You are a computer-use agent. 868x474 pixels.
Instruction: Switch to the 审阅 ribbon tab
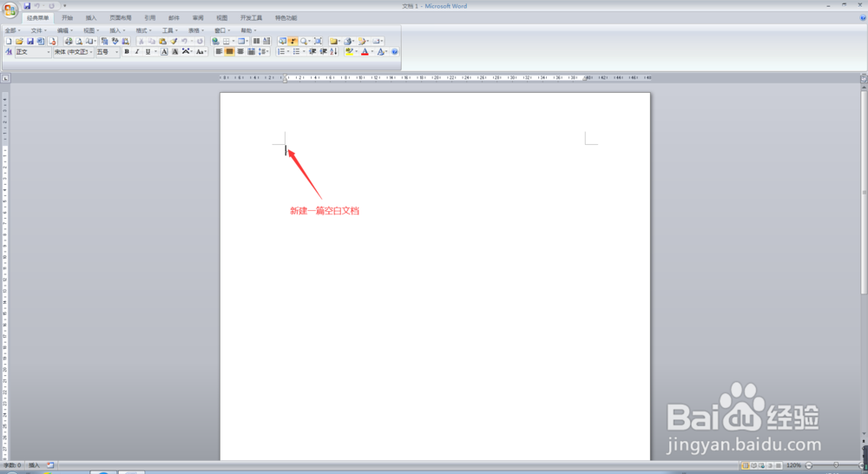(198, 17)
